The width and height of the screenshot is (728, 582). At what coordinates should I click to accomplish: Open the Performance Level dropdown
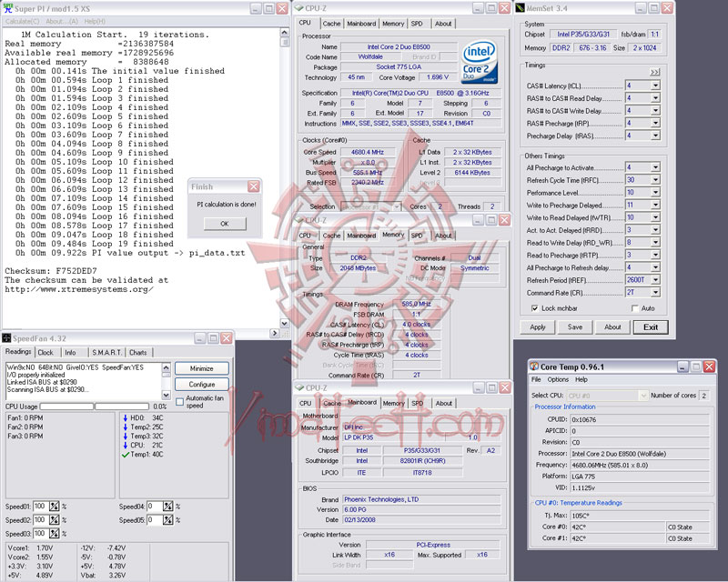click(655, 193)
